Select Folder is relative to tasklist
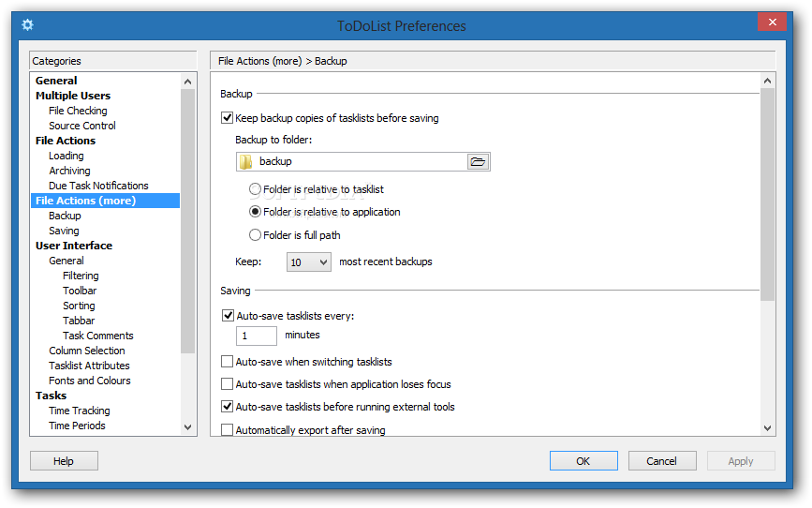The image size is (812, 508). coord(255,189)
